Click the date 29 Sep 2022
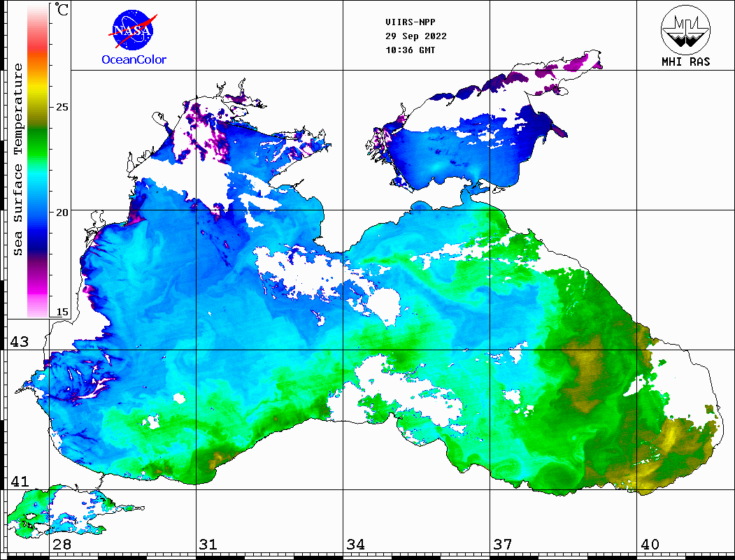The height and width of the screenshot is (560, 735). [x=416, y=36]
